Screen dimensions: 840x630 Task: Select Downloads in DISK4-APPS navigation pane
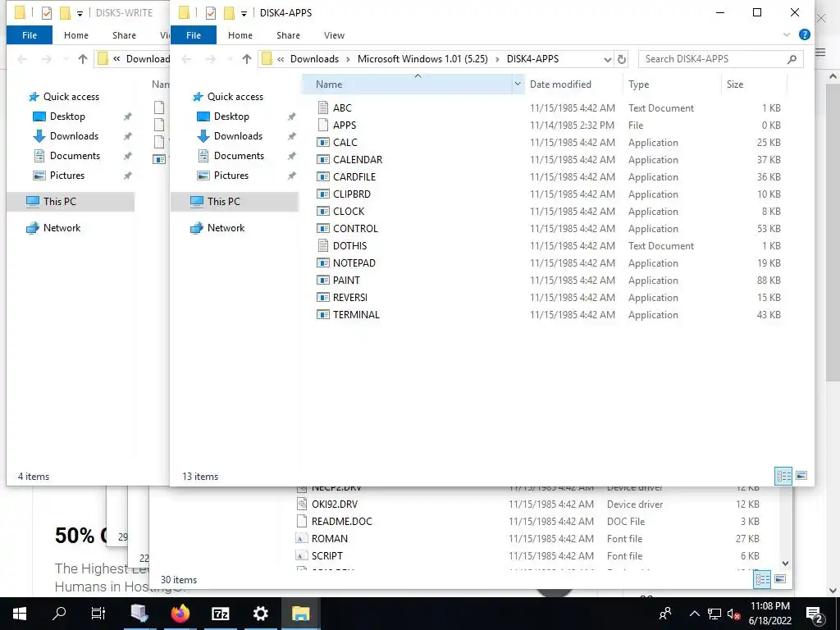pyautogui.click(x=238, y=136)
